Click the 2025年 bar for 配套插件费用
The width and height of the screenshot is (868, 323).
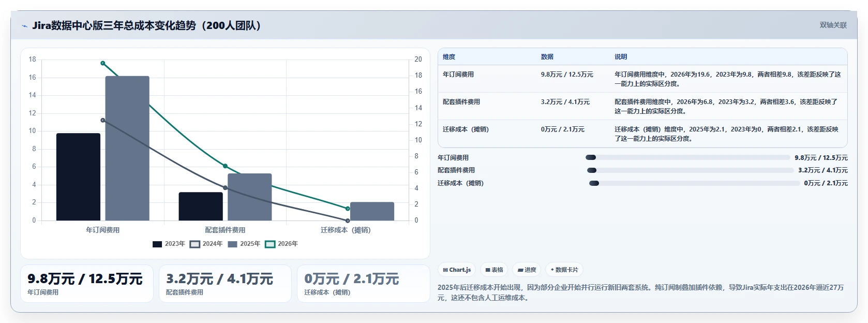point(249,197)
